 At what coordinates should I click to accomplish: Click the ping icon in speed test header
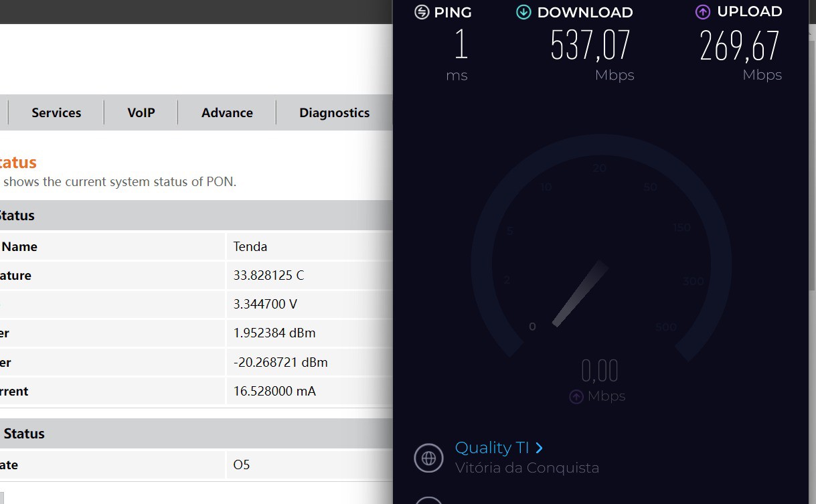click(x=422, y=12)
